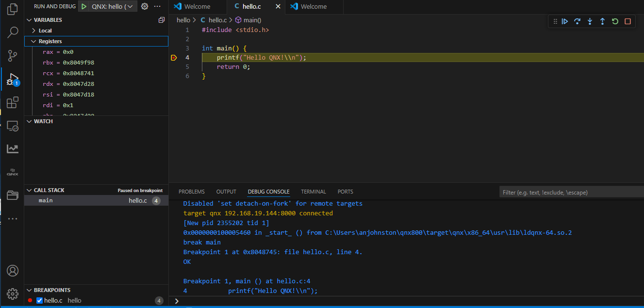The height and width of the screenshot is (308, 644).
Task: Switch to the Welcome tab right of hello.c
Action: (x=314, y=7)
